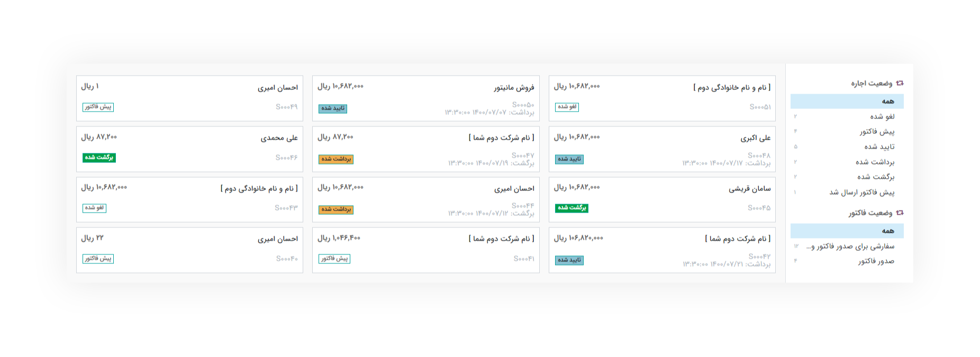Click orange برداشت شده badge on S00047

pos(336,159)
